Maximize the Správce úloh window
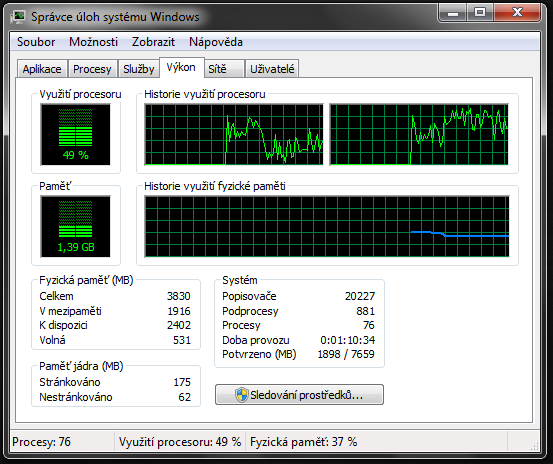The height and width of the screenshot is (464, 553). point(480,13)
